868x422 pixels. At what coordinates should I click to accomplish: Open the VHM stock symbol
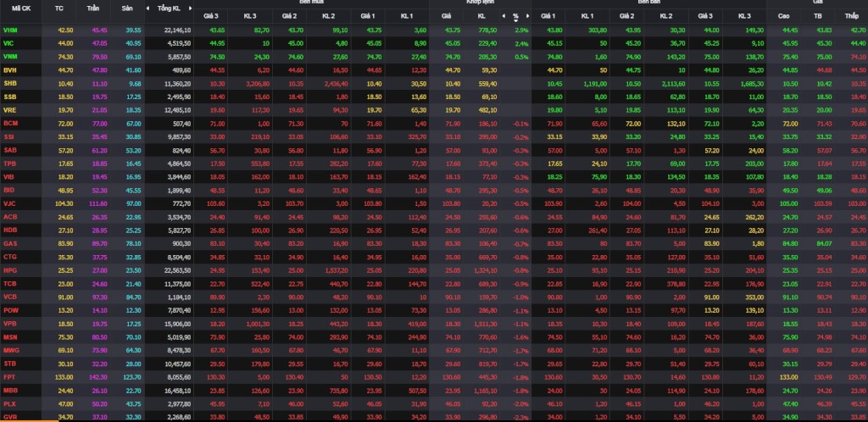[x=10, y=31]
